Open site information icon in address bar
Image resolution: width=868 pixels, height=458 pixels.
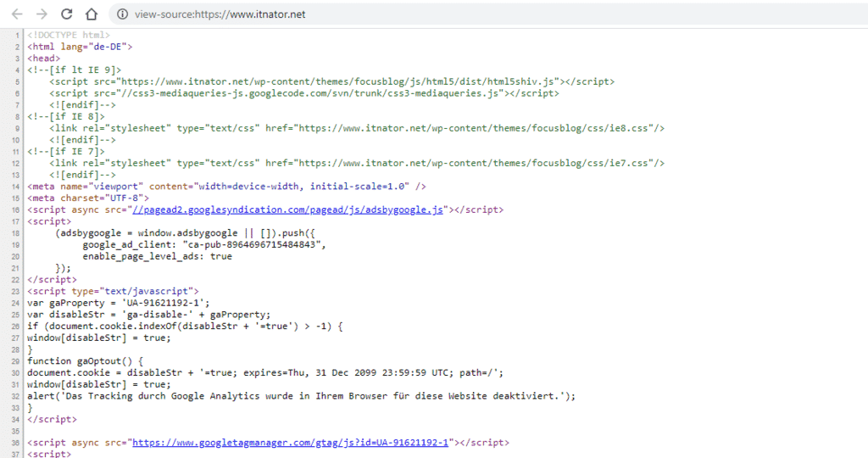[122, 14]
